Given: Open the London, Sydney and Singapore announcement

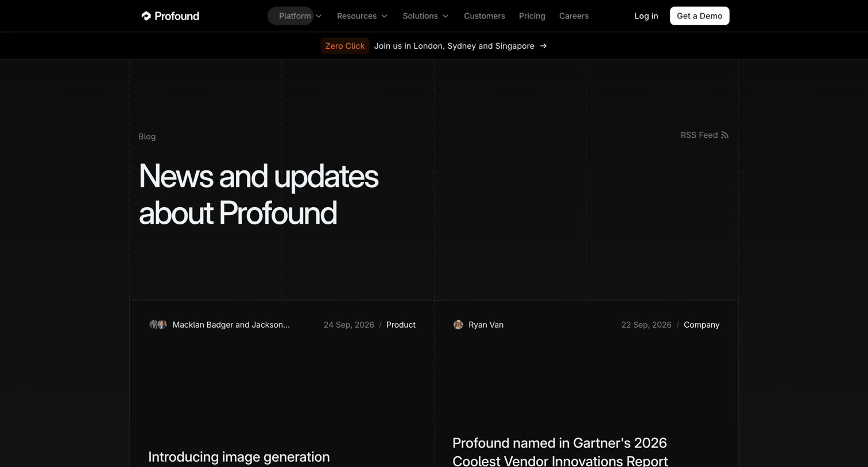Looking at the screenshot, I should click(x=454, y=46).
